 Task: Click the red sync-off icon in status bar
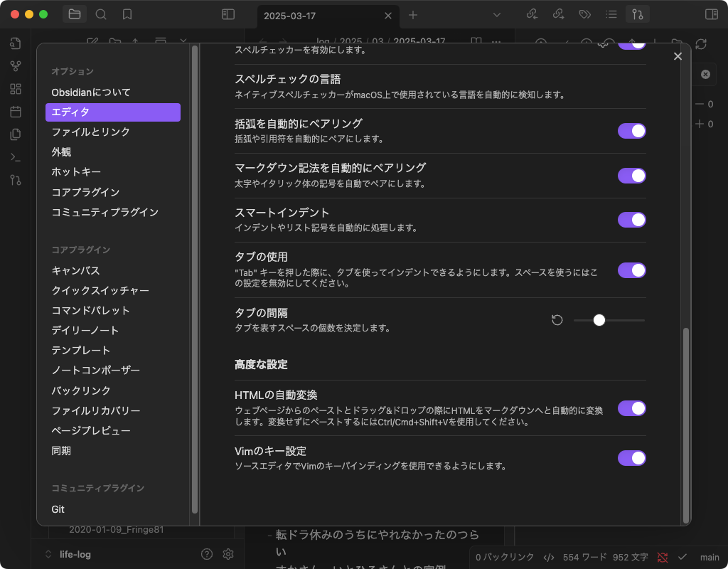pyautogui.click(x=663, y=558)
